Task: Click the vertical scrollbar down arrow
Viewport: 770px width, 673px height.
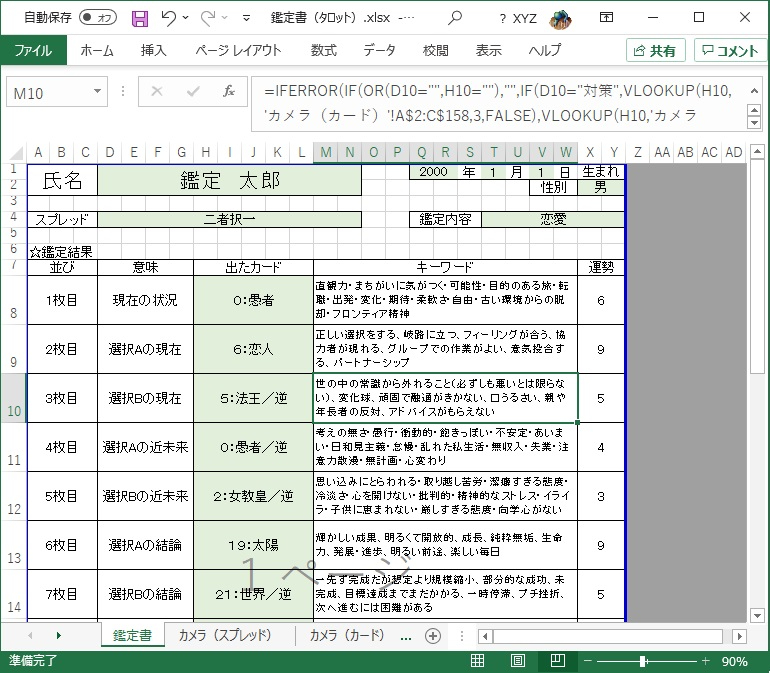Action: pyautogui.click(x=757, y=615)
